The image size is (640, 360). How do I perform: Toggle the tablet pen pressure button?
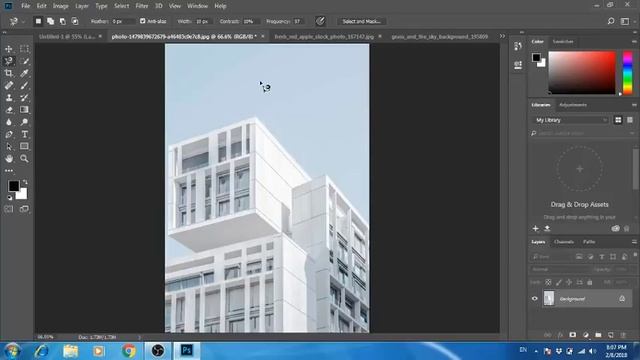coord(320,21)
